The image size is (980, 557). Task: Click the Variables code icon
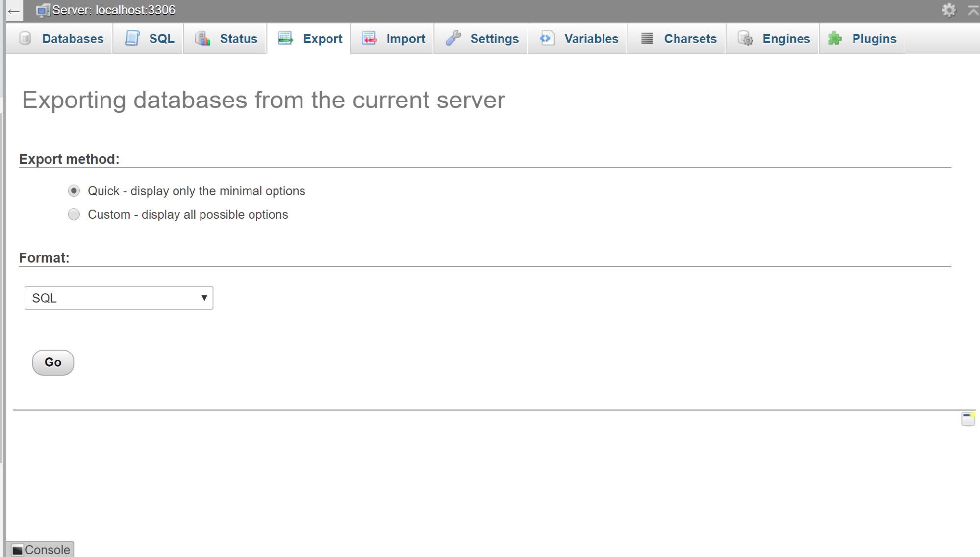click(x=547, y=38)
